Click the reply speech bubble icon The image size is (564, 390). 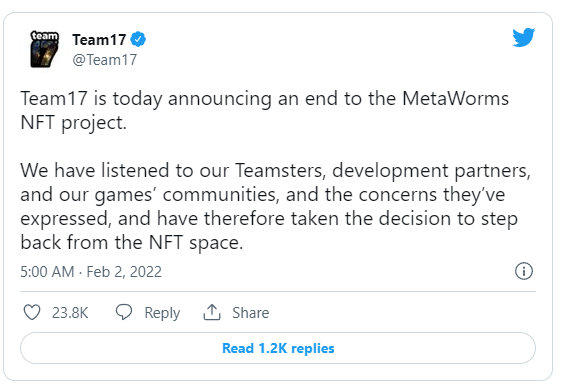pos(124,312)
